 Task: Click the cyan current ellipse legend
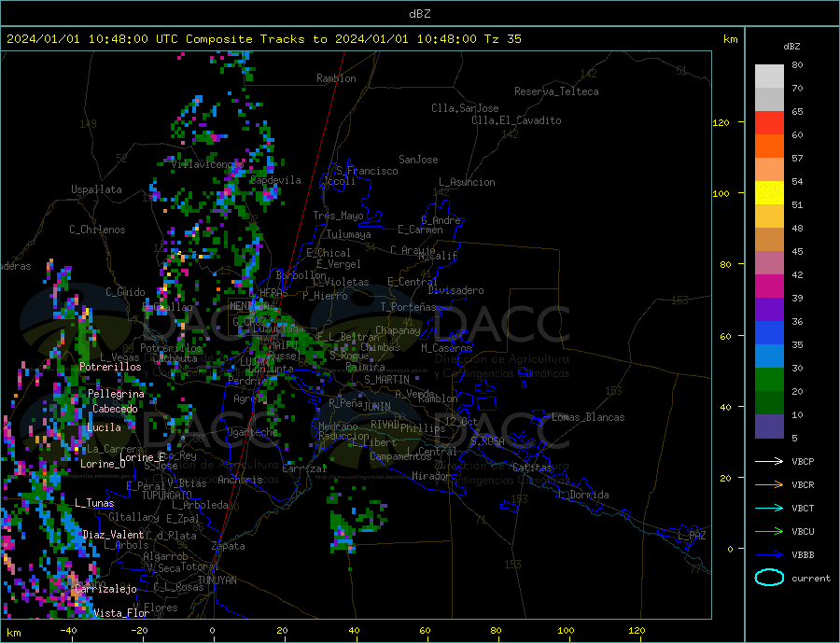tap(769, 578)
